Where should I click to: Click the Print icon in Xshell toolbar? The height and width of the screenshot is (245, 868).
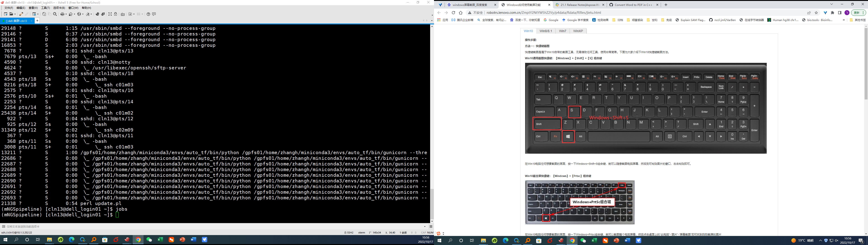pos(62,14)
